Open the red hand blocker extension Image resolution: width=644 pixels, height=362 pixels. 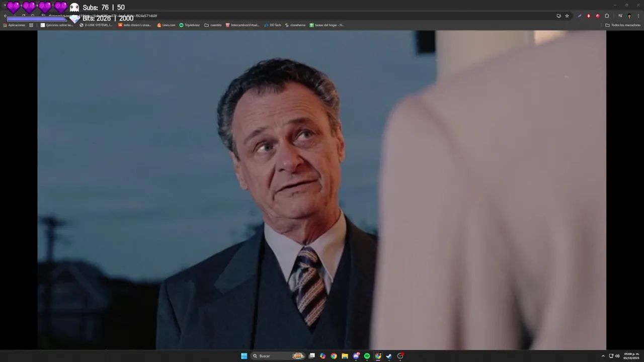589,16
